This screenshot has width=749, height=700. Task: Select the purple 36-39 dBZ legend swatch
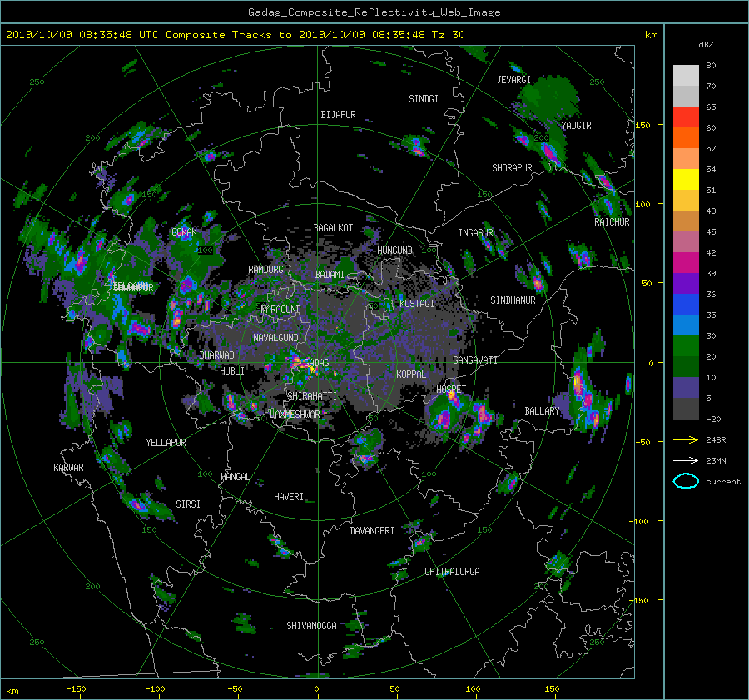click(x=686, y=284)
